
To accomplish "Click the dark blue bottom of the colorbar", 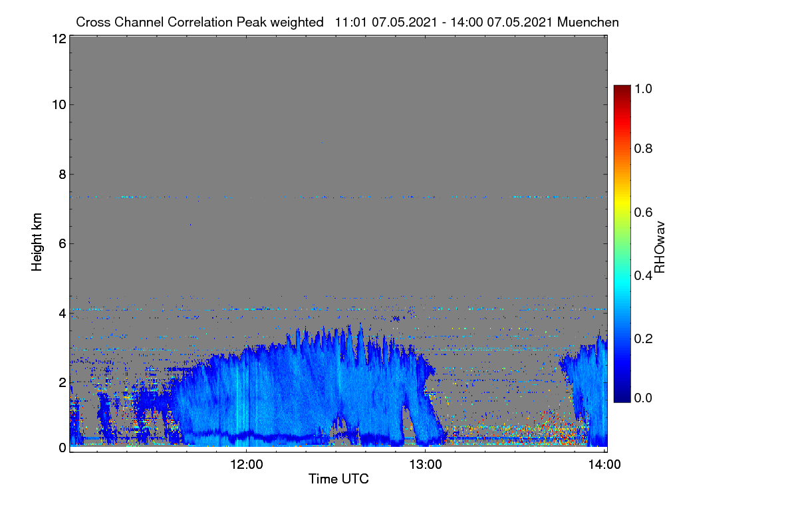I will click(621, 396).
